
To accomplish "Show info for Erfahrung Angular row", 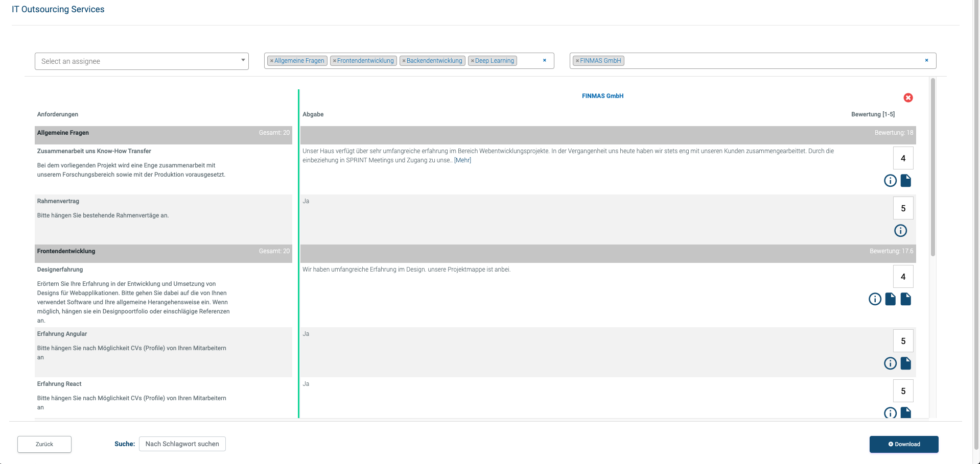I will (890, 363).
